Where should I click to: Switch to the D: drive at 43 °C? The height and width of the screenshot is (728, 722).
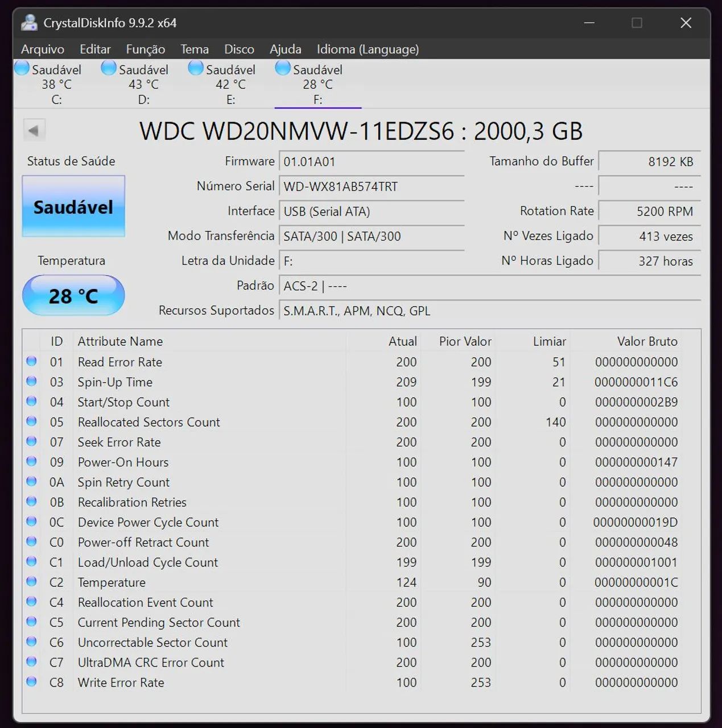tap(144, 84)
